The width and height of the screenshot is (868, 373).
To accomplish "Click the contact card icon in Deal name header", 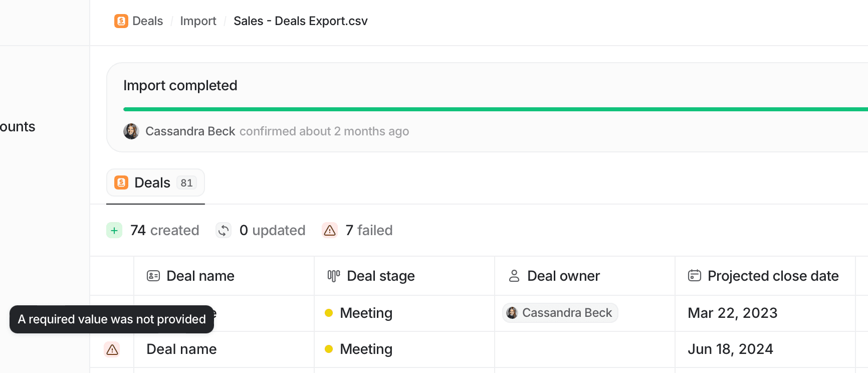I will pyautogui.click(x=153, y=275).
